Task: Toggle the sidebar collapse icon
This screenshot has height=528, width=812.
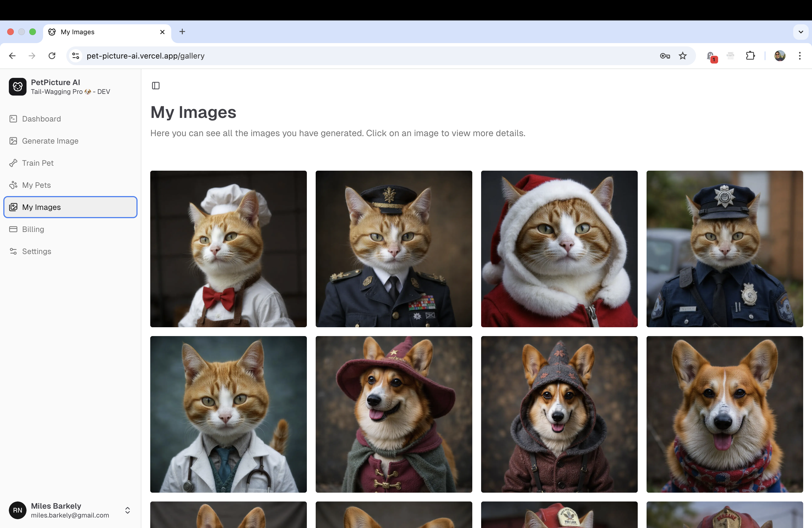Action: (155, 86)
